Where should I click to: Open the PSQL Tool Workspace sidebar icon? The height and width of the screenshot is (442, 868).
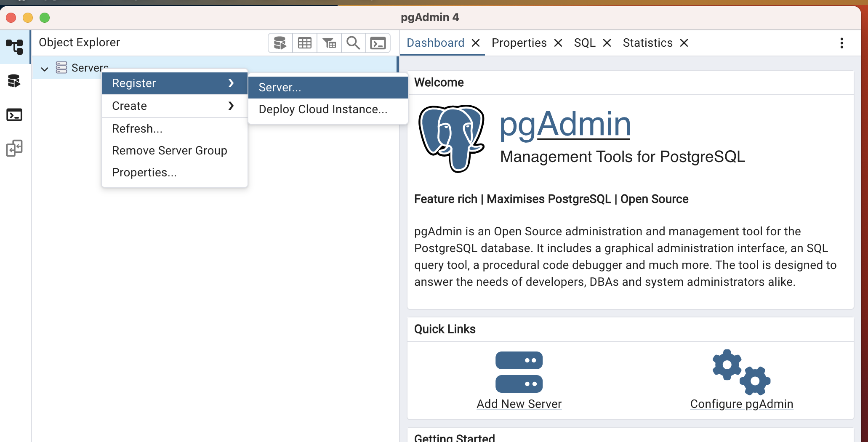pyautogui.click(x=14, y=114)
